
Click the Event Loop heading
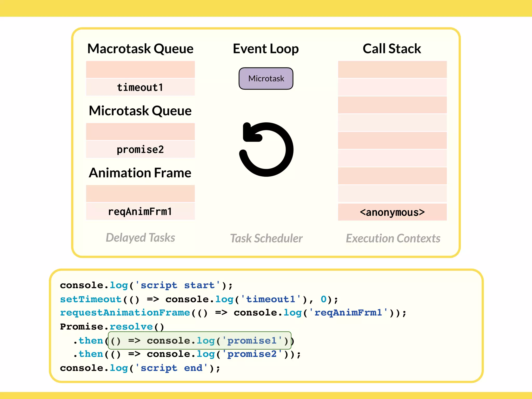[x=266, y=49]
